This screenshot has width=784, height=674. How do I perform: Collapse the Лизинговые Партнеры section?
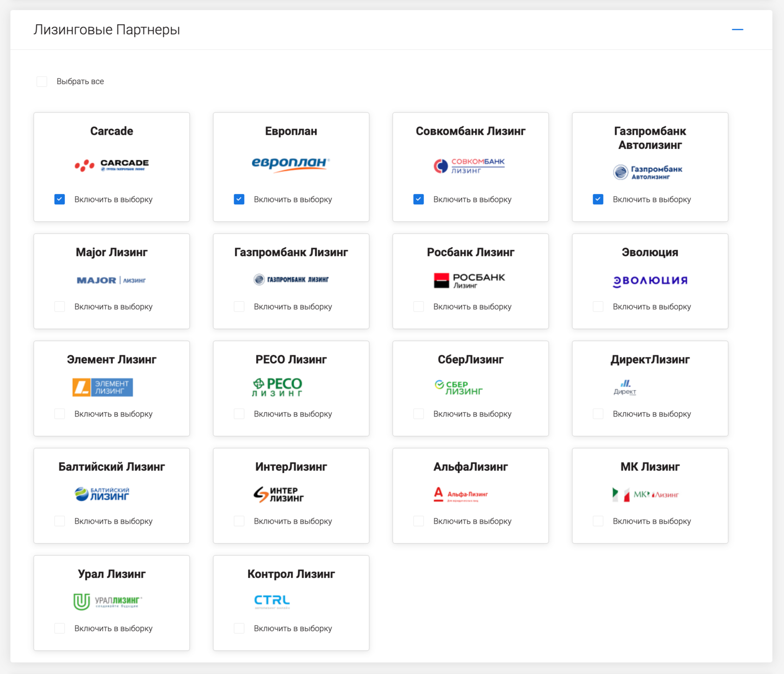coord(737,29)
